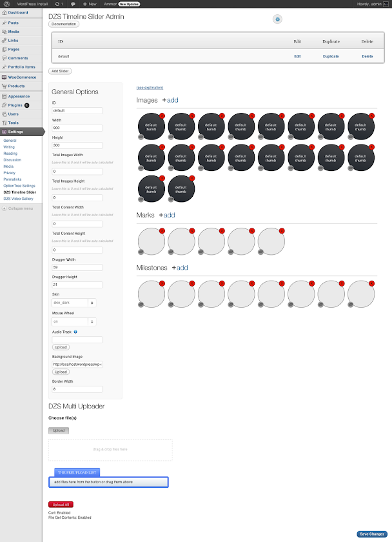Viewport: 392px width, 542px height.
Task: Open DZS Video Gallery submenu link
Action: 18,199
